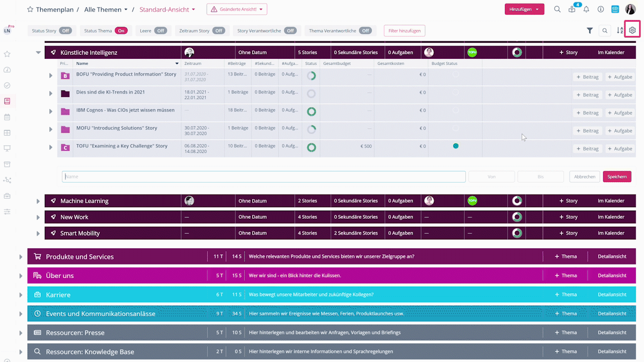The height and width of the screenshot is (362, 644).
Task: Open the help info icon
Action: pos(600,9)
